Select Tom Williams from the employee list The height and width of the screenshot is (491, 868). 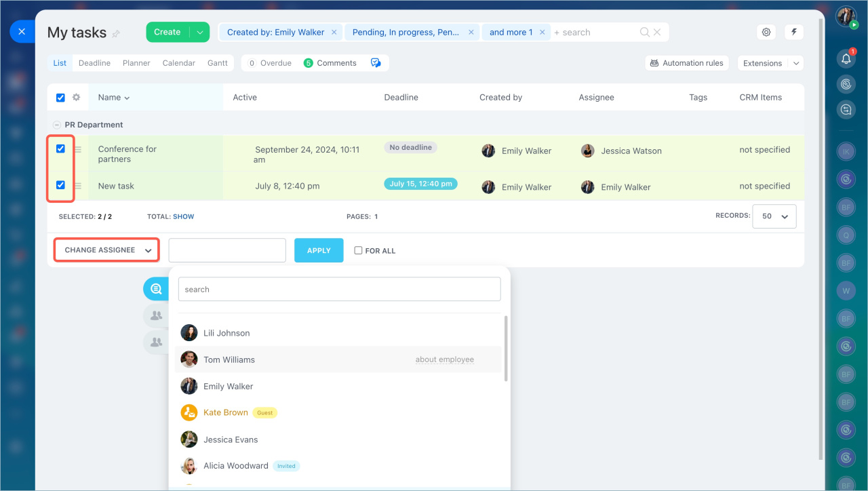pyautogui.click(x=229, y=359)
